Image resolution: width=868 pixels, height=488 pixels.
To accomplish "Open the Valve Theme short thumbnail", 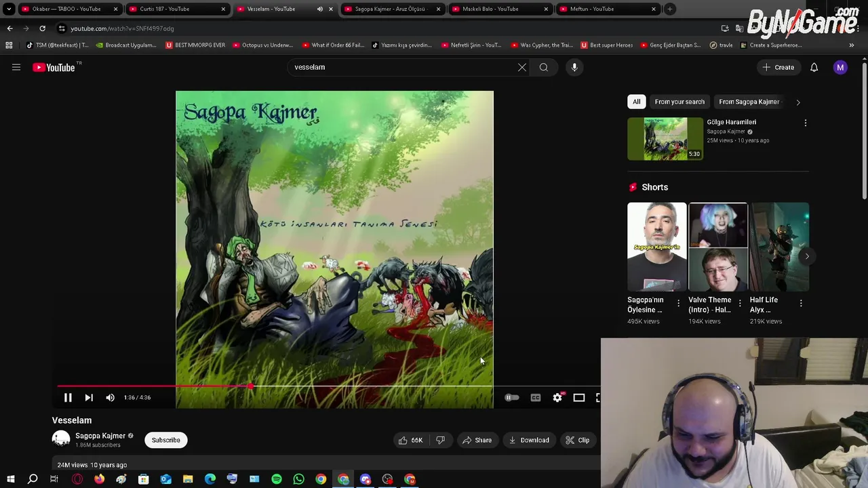I will [x=718, y=247].
